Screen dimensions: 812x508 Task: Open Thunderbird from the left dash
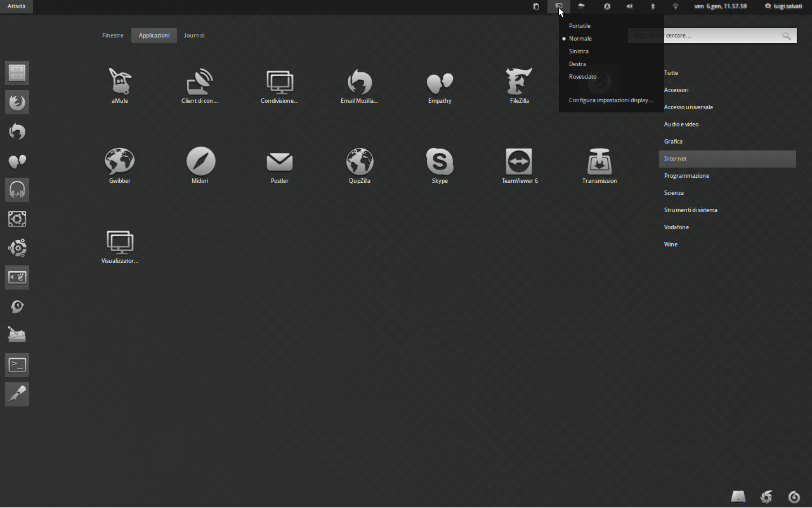point(17,131)
